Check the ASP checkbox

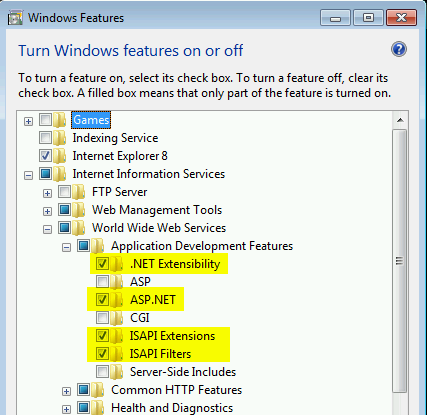102,281
